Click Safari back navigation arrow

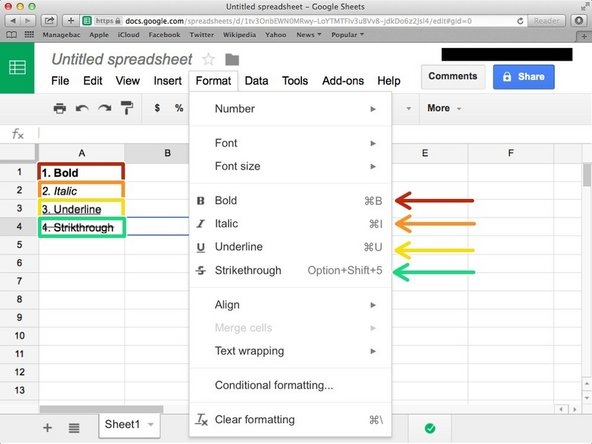click(x=14, y=21)
